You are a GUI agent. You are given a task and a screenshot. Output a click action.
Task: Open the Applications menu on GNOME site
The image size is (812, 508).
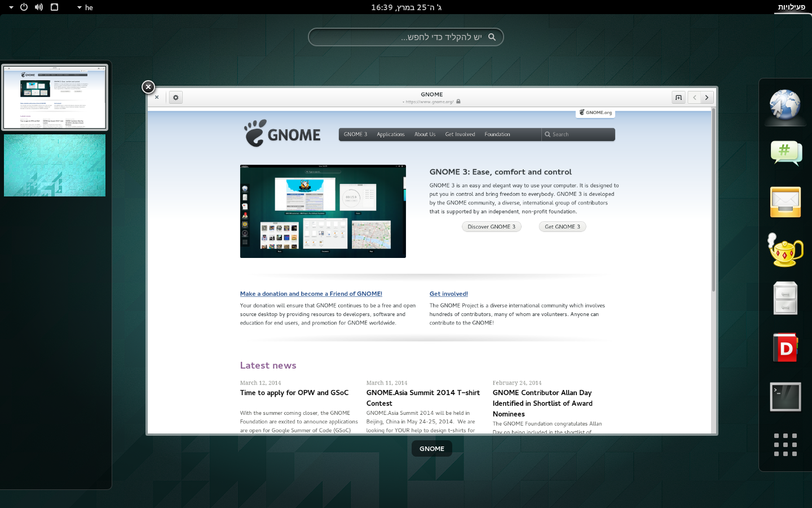390,134
